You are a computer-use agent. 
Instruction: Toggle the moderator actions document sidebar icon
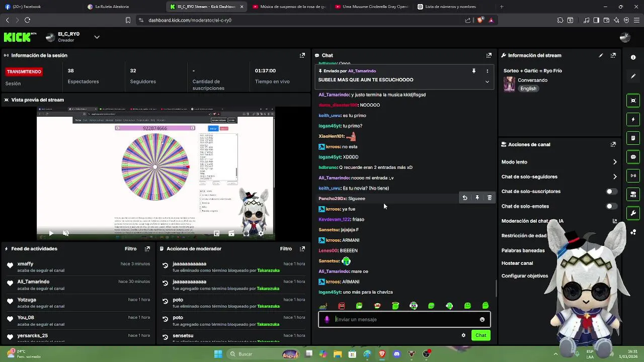click(x=633, y=138)
